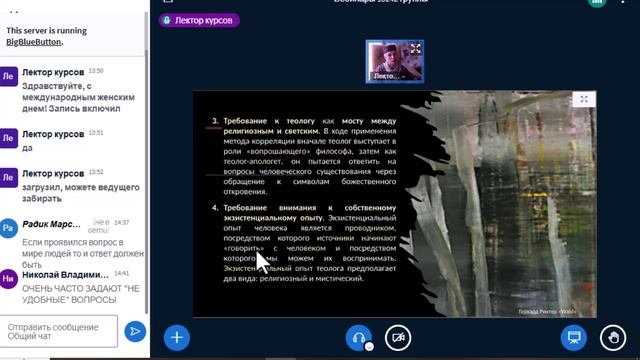Click slide heading 'Требование внимания к собственному'
Viewport: 640px width, 360px height.
pyautogui.click(x=310, y=207)
